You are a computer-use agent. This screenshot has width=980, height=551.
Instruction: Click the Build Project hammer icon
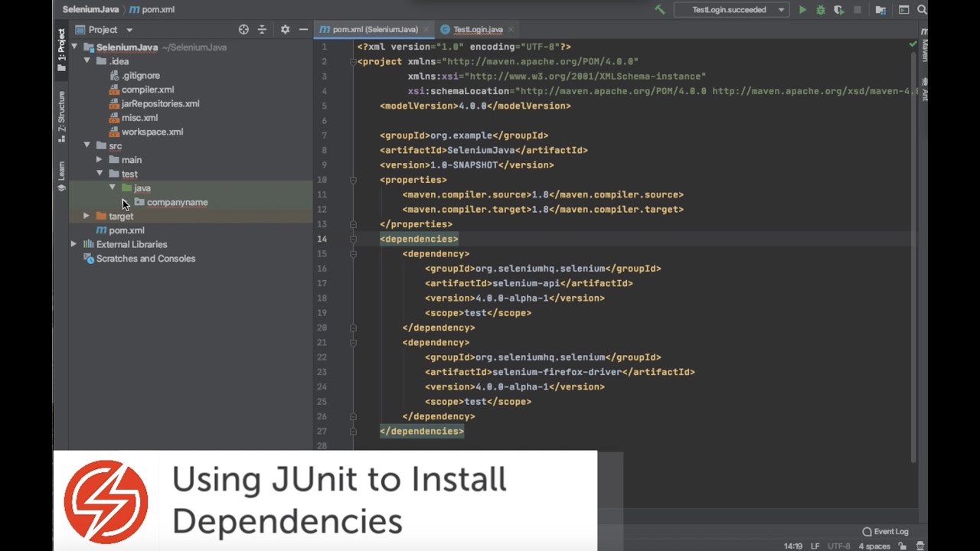659,10
